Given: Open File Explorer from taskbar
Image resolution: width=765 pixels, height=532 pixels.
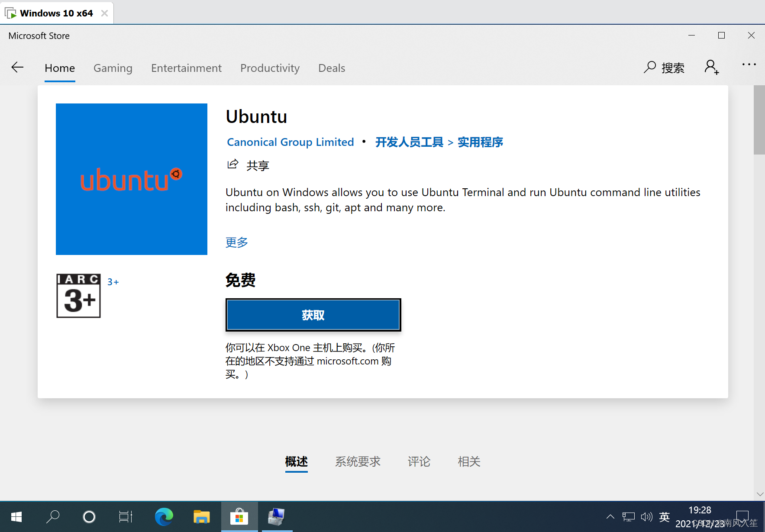Looking at the screenshot, I should pyautogui.click(x=201, y=517).
